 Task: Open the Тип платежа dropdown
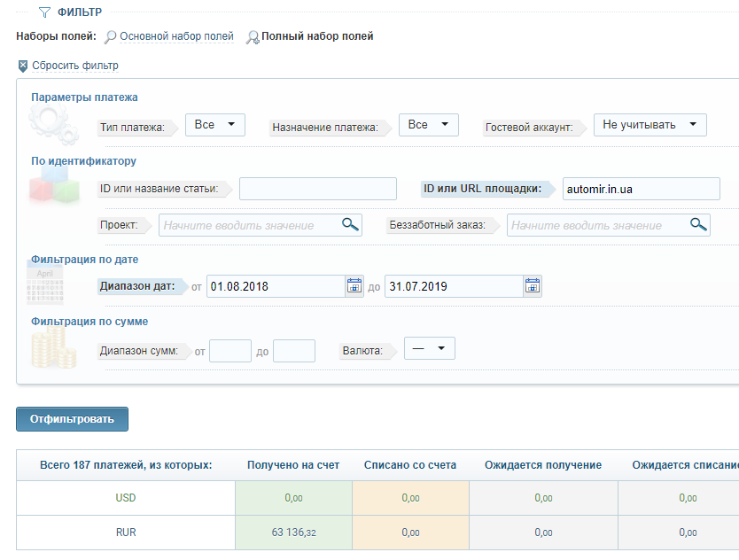[x=215, y=125]
